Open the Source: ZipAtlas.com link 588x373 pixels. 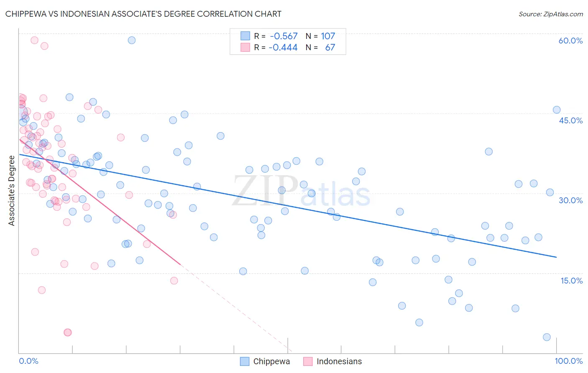point(551,14)
